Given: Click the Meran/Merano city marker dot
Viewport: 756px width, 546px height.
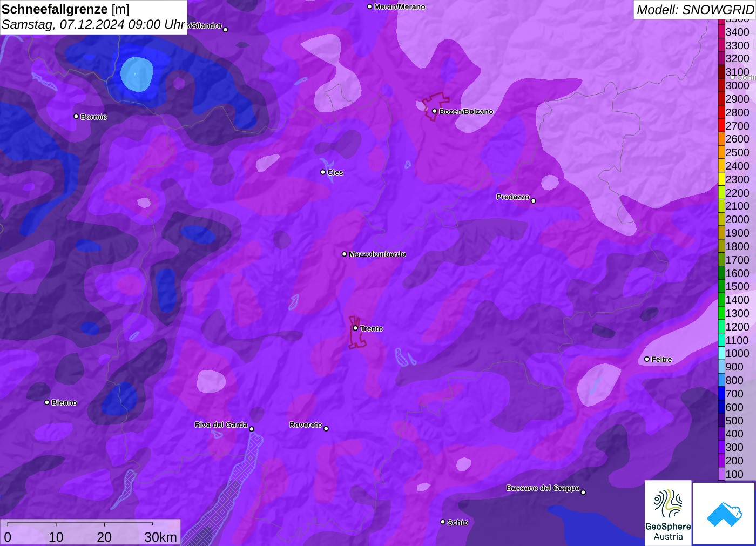Looking at the screenshot, I should click(369, 6).
